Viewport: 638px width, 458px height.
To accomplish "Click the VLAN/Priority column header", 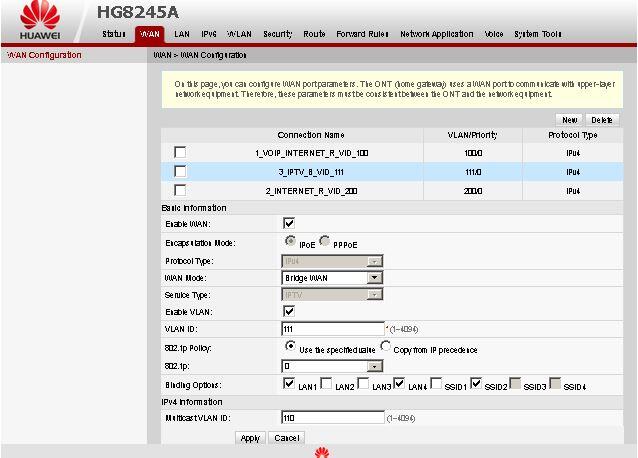I will pos(472,135).
